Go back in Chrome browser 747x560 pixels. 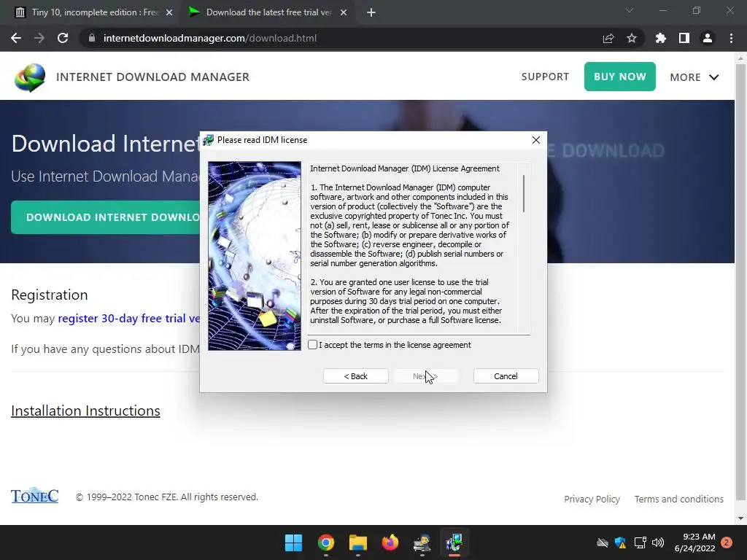(x=16, y=38)
